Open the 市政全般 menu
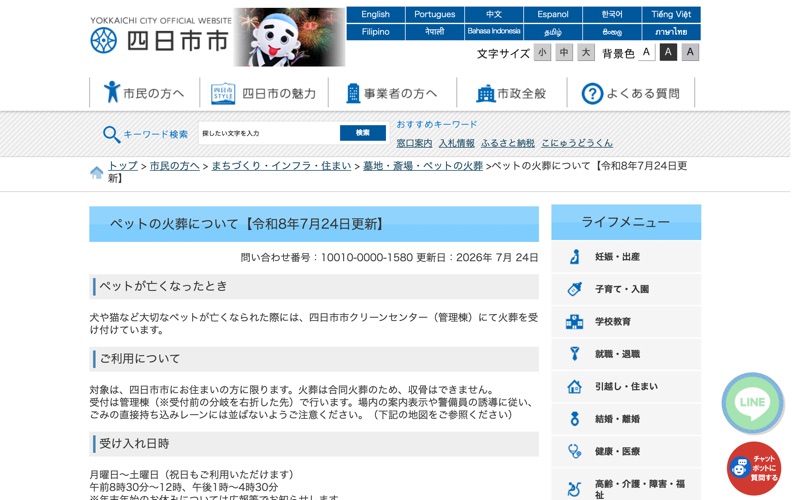Viewport: 800px width, 500px height. [x=512, y=93]
